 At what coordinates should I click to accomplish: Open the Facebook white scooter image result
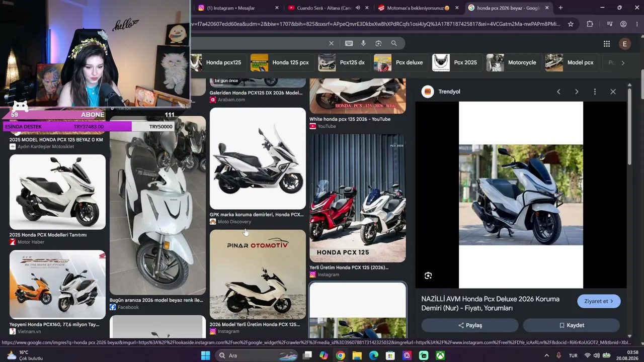coord(157,205)
